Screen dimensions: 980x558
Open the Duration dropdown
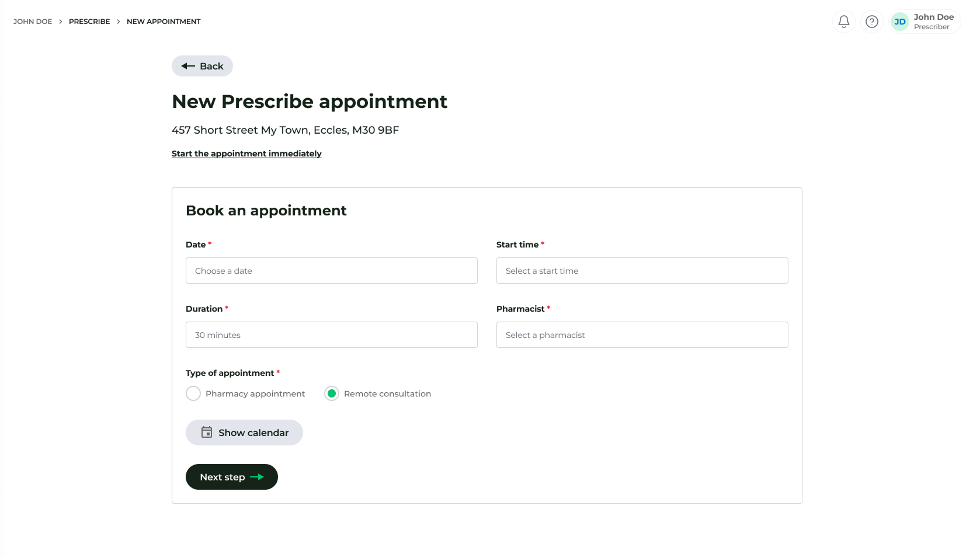331,335
